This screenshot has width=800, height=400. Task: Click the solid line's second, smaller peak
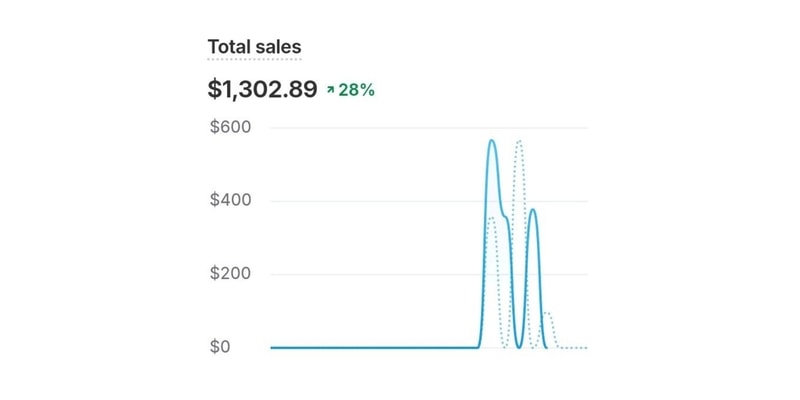(533, 210)
